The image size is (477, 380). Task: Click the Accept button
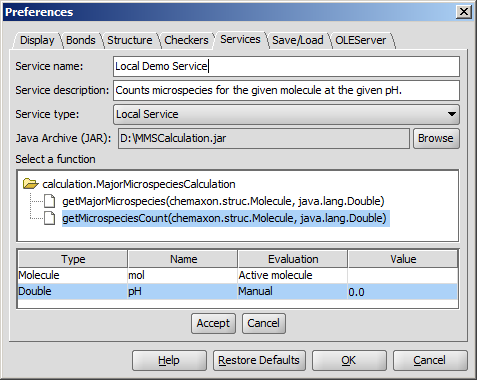coord(213,323)
